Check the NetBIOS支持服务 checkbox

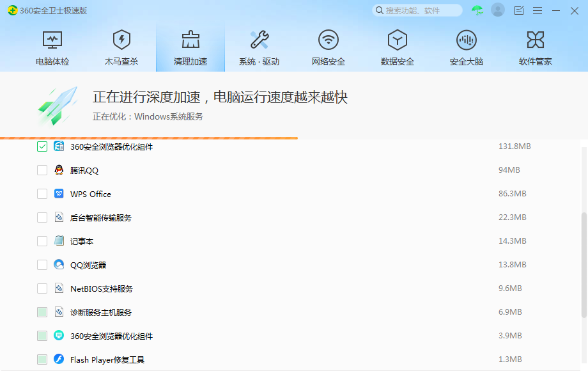pyautogui.click(x=42, y=288)
